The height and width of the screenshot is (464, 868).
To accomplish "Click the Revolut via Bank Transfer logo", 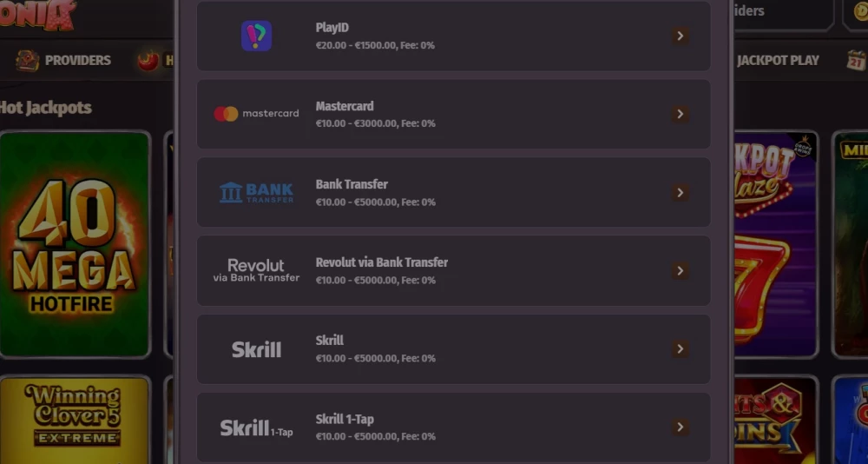I will click(x=256, y=270).
